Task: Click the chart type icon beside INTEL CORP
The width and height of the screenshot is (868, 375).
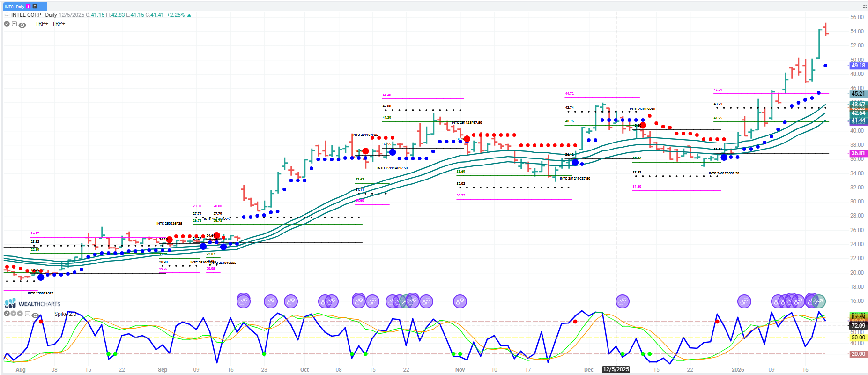Action: tap(7, 15)
